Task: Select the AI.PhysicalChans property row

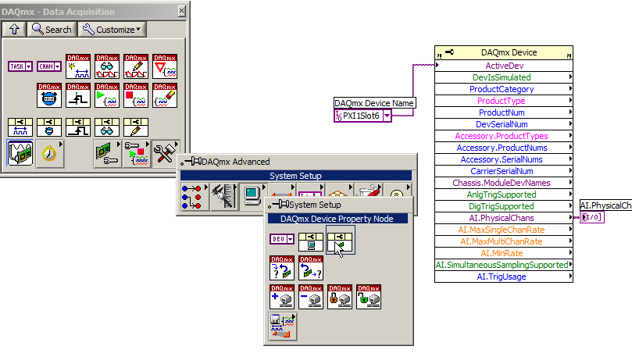Action: coord(504,218)
